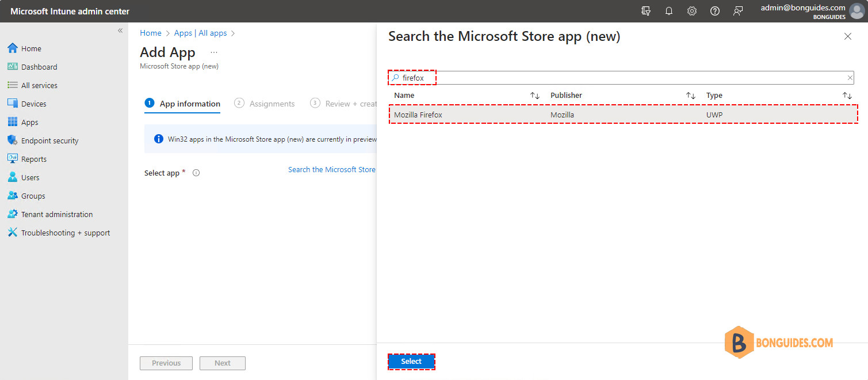
Task: Open Add App more options ellipsis
Action: [214, 52]
